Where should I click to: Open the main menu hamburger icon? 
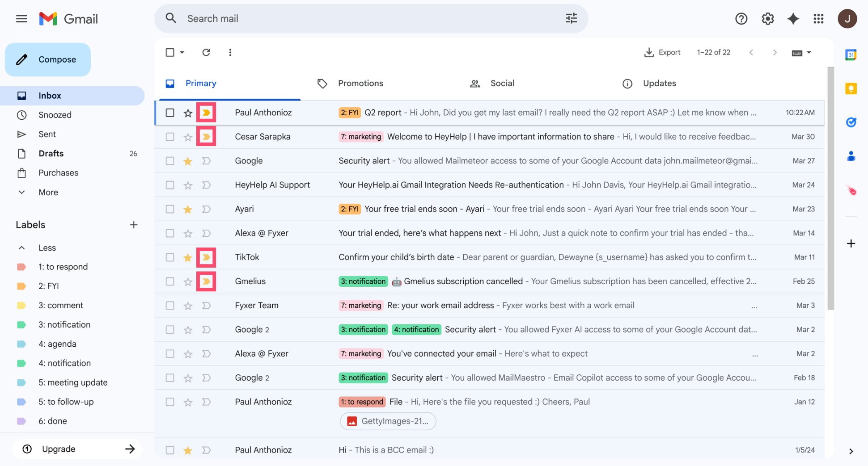pos(21,19)
